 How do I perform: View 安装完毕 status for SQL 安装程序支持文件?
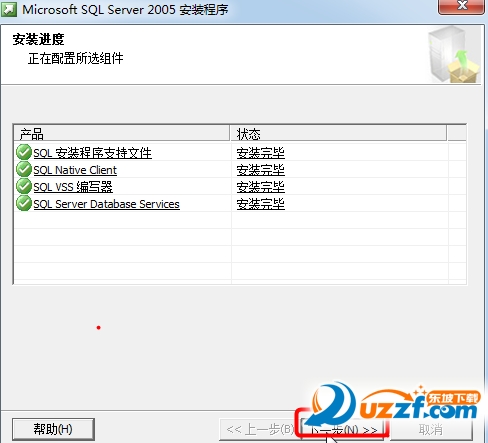coord(261,153)
